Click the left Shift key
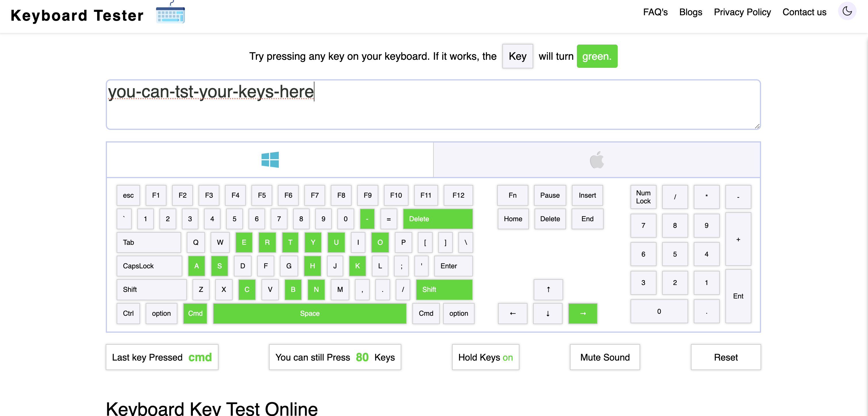The width and height of the screenshot is (868, 416). pos(152,290)
